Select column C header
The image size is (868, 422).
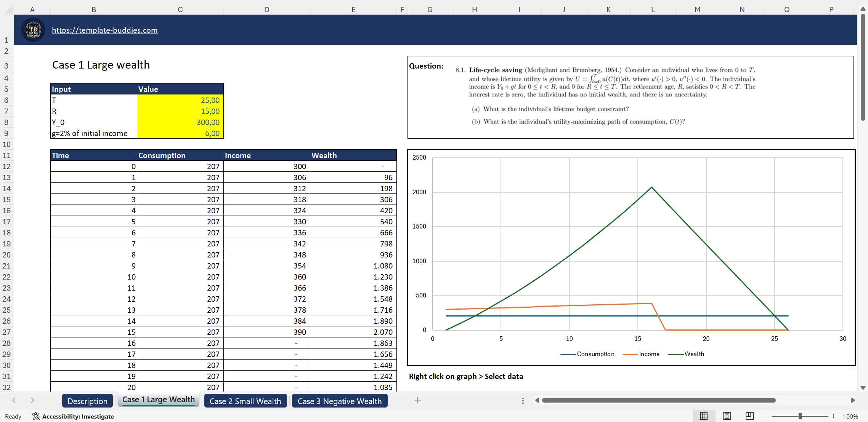tap(180, 9)
